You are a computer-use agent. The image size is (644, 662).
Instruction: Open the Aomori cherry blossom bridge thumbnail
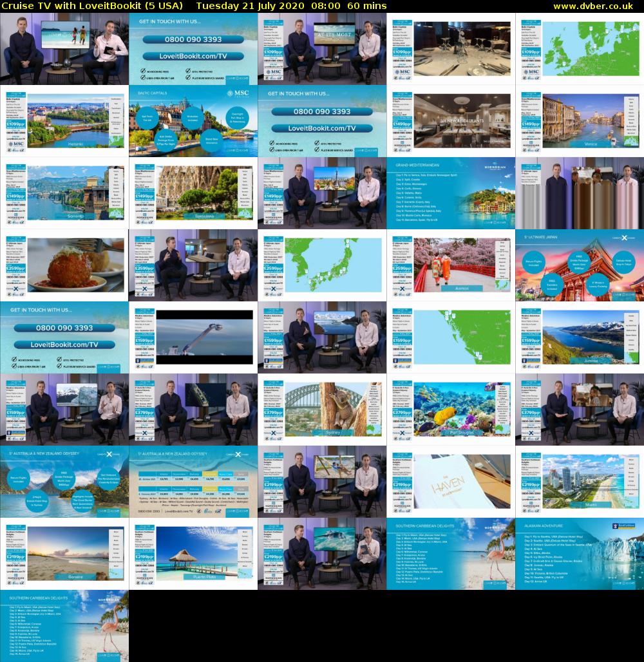coord(451,265)
